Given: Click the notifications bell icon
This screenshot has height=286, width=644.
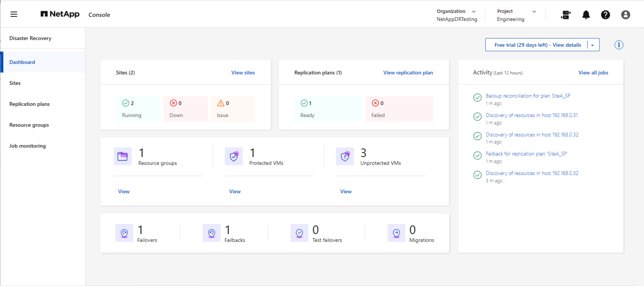Looking at the screenshot, I should pyautogui.click(x=586, y=15).
